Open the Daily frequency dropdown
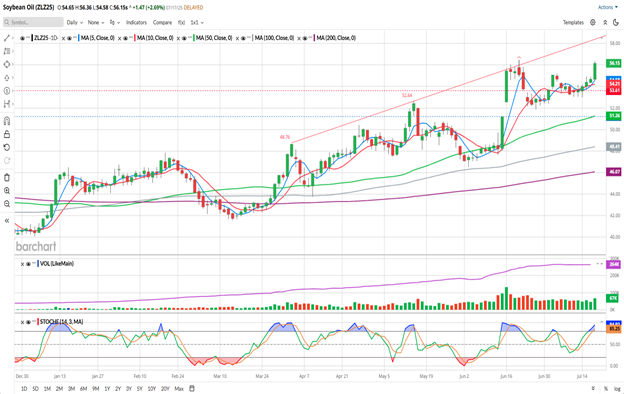The width and height of the screenshot is (624, 394). coord(75,23)
